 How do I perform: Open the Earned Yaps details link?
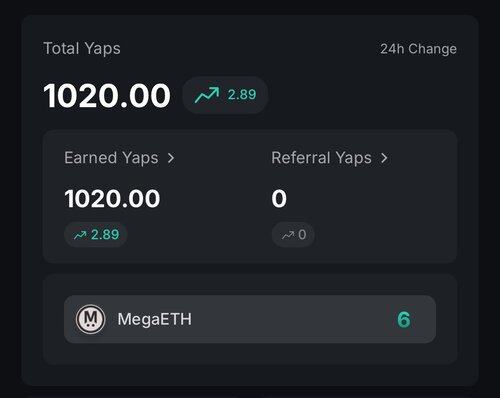click(x=119, y=158)
